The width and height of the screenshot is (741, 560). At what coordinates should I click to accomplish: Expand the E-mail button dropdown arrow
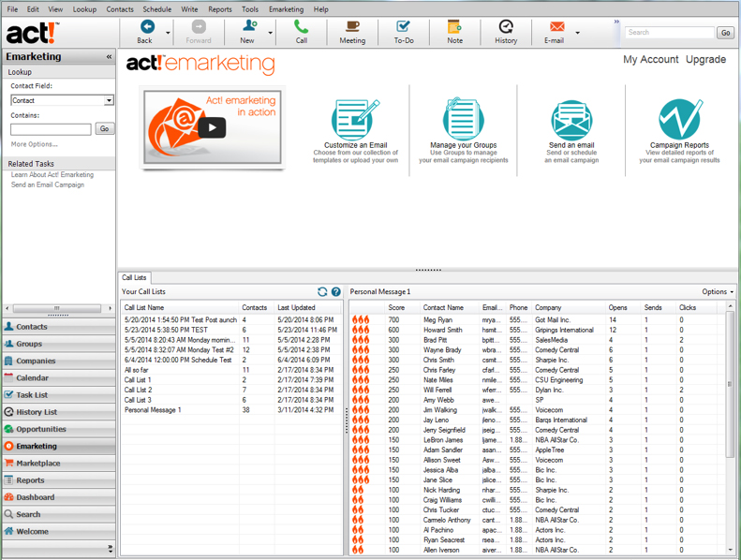coord(577,33)
